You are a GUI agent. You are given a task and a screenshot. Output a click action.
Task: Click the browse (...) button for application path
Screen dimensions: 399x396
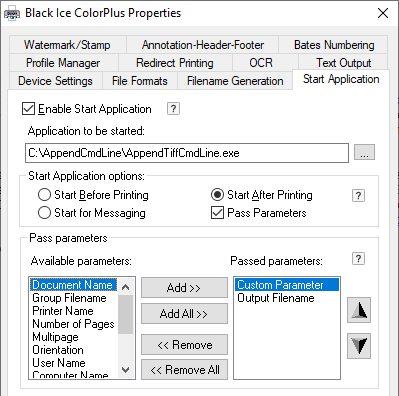click(x=364, y=152)
